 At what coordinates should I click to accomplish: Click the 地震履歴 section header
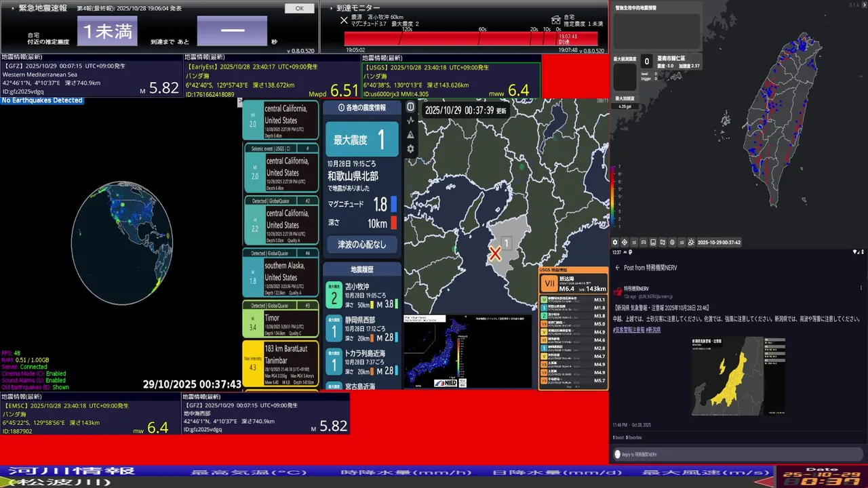point(362,269)
